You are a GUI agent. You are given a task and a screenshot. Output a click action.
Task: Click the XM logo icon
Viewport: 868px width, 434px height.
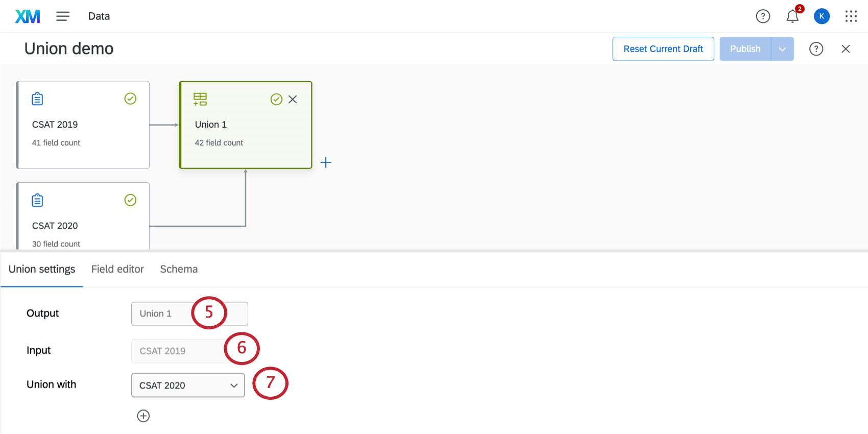pyautogui.click(x=28, y=16)
